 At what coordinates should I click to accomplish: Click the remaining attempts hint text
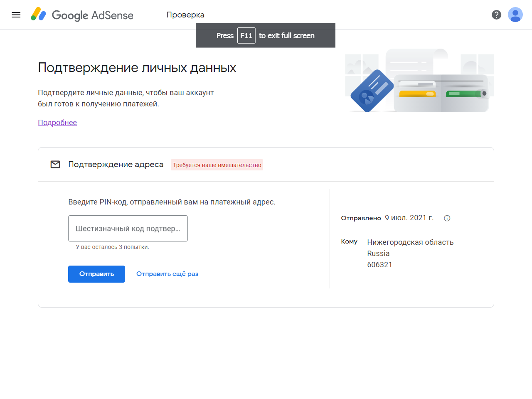tap(113, 247)
